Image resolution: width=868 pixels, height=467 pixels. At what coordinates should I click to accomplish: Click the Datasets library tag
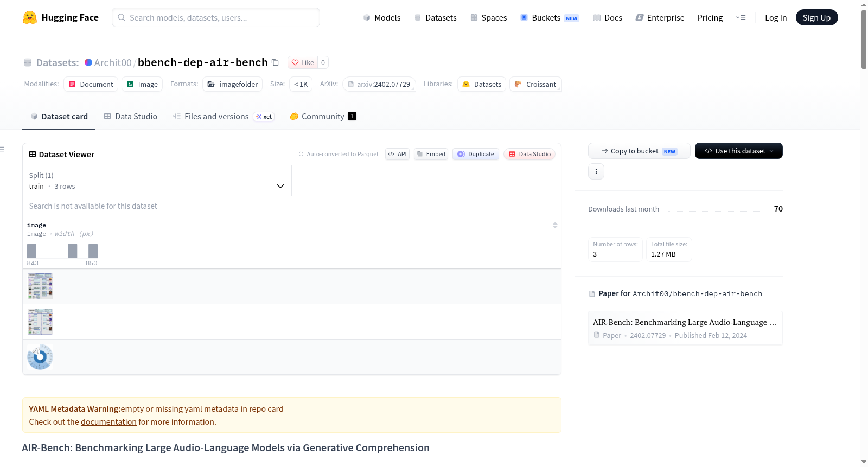click(482, 84)
